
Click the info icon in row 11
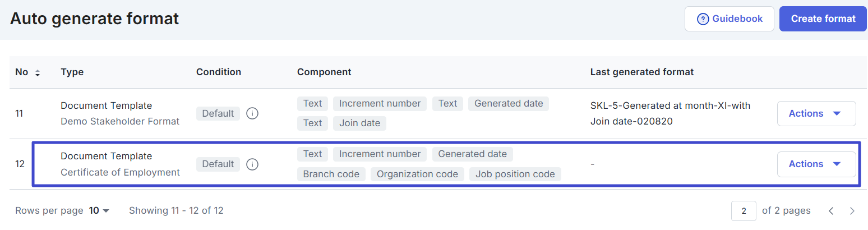tap(252, 114)
